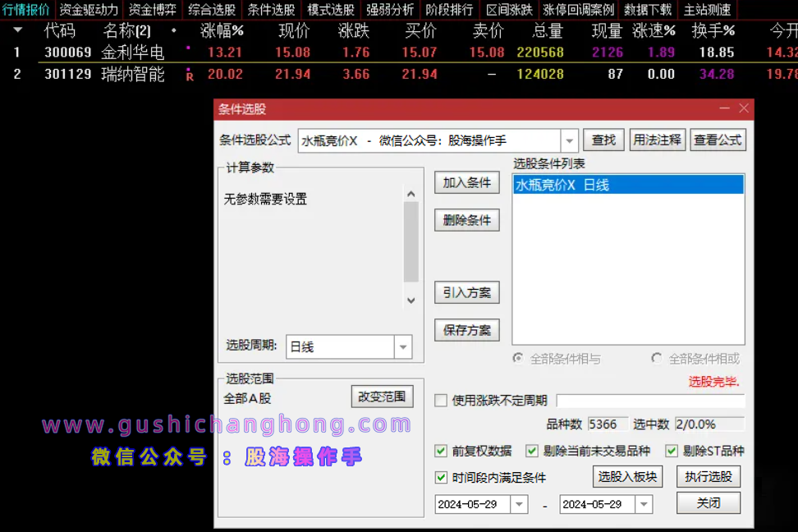Click 关闭 button
Image resolution: width=798 pixels, height=532 pixels.
pos(708,503)
